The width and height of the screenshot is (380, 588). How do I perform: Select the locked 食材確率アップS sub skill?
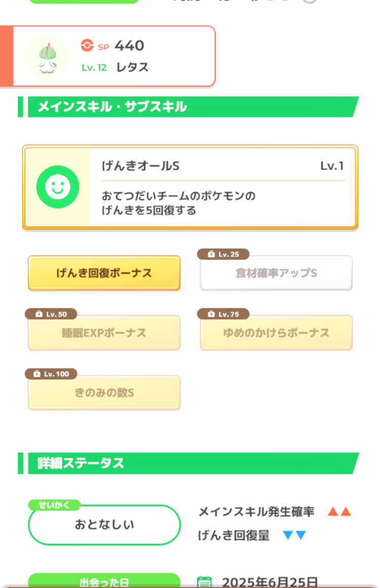[276, 274]
